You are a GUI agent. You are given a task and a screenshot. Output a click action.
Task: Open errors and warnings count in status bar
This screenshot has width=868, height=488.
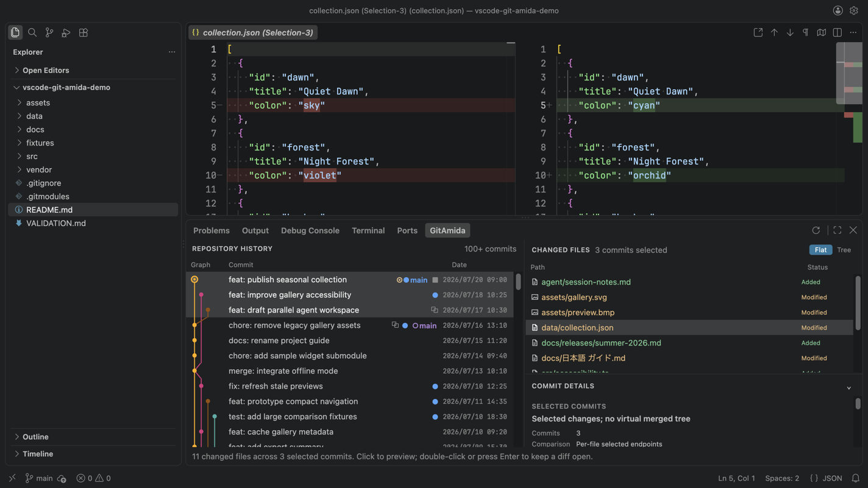[x=94, y=478]
